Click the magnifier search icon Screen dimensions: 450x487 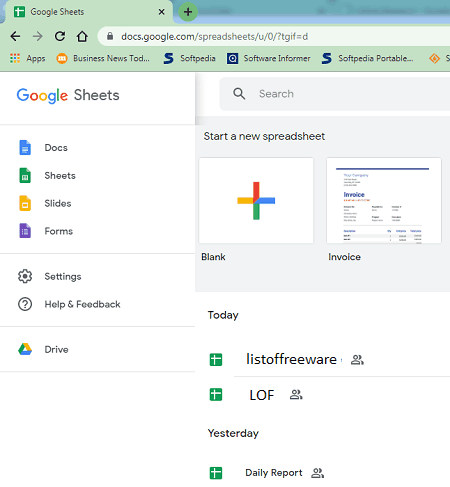click(x=239, y=94)
